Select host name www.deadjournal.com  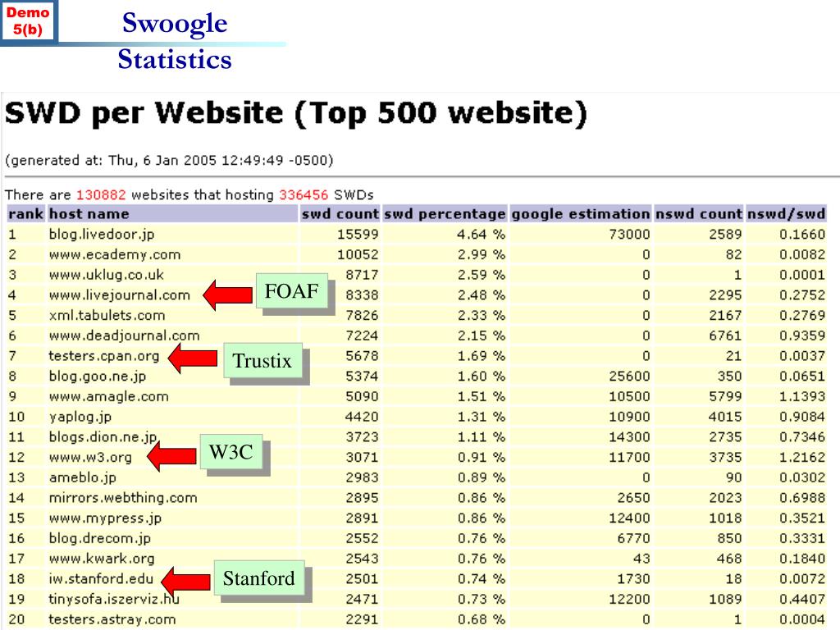124,336
